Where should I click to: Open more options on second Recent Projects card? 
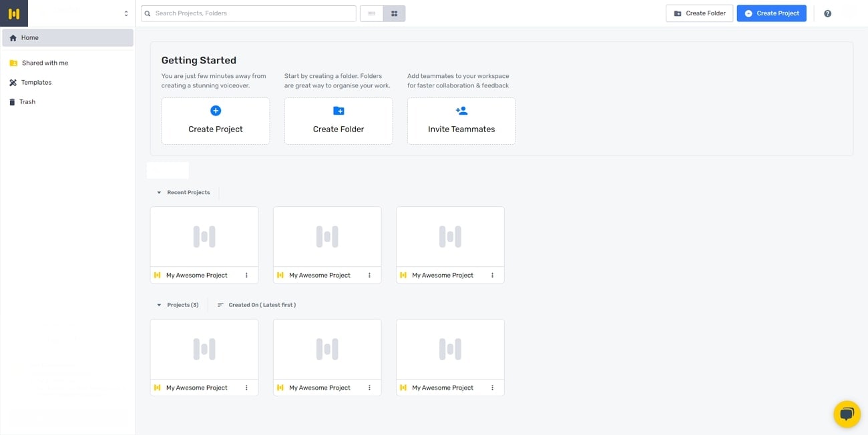tap(369, 275)
